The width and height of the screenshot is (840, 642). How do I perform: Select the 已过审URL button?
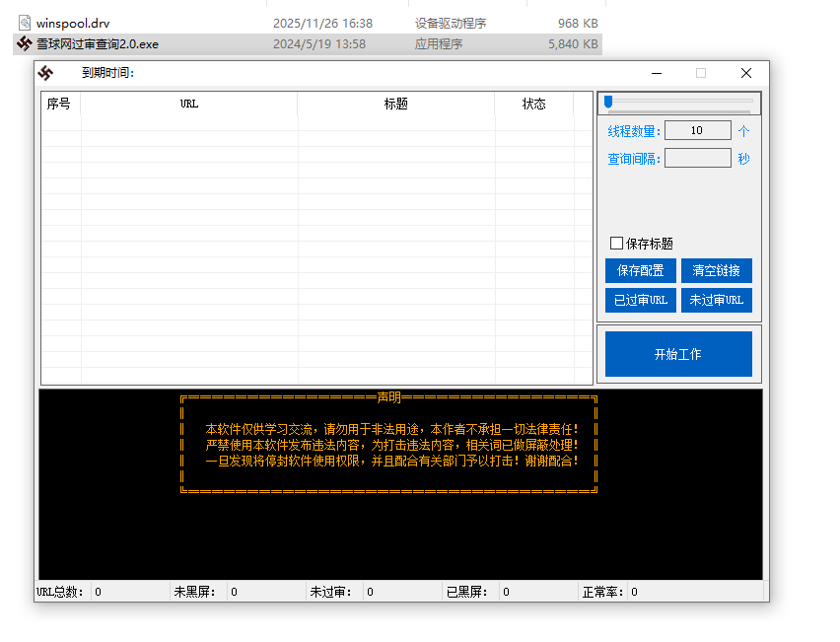tap(640, 300)
